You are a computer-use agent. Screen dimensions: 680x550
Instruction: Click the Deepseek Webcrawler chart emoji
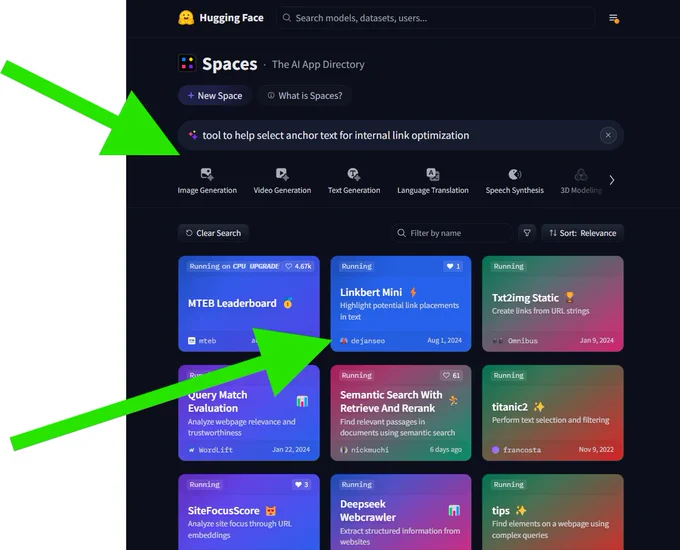click(x=454, y=511)
